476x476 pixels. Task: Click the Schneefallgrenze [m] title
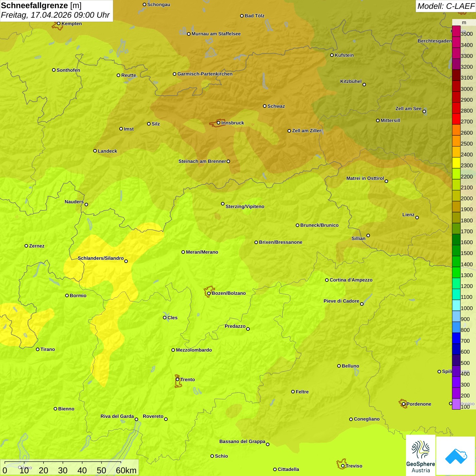[x=41, y=5]
